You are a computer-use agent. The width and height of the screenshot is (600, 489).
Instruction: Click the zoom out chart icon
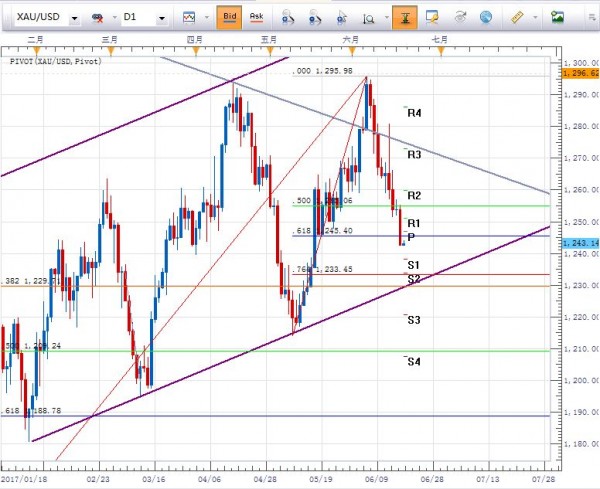tap(315, 17)
